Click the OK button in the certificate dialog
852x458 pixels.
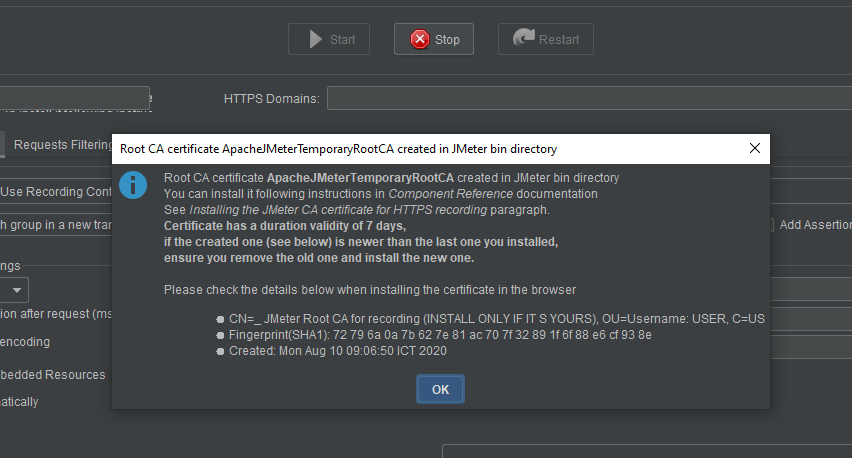(440, 389)
